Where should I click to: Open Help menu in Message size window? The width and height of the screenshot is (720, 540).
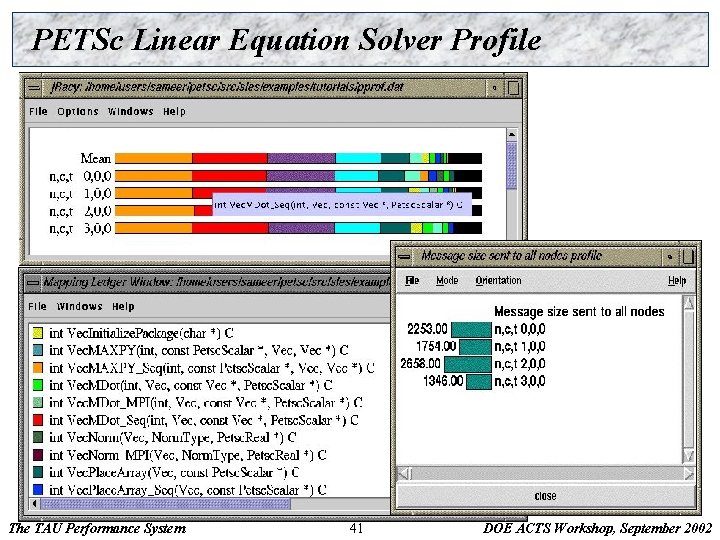point(677,280)
